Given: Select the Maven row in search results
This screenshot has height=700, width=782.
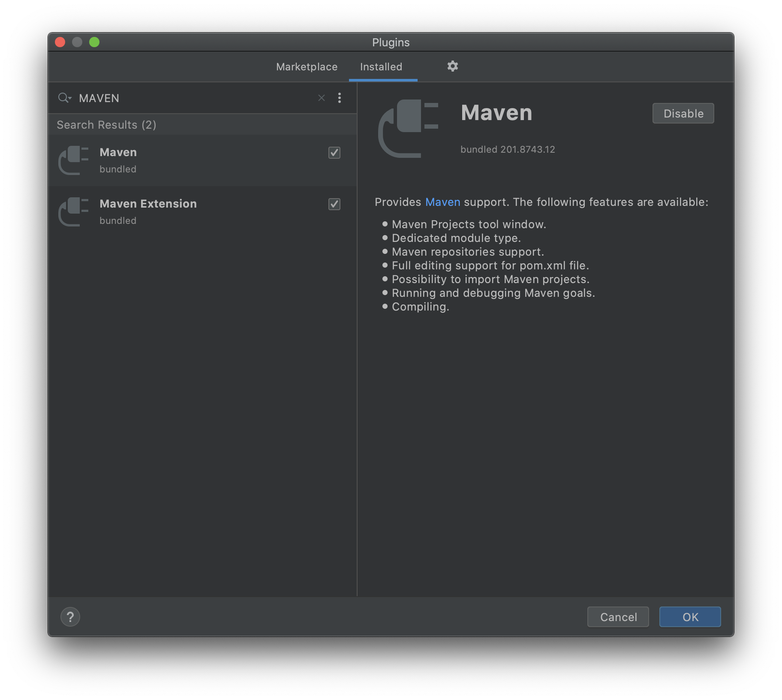Looking at the screenshot, I should pyautogui.click(x=202, y=160).
